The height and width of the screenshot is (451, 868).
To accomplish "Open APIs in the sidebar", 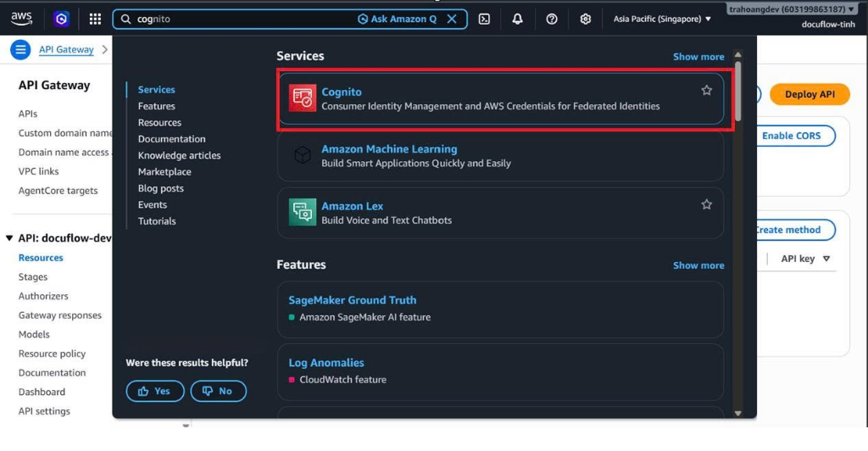I will pos(28,114).
